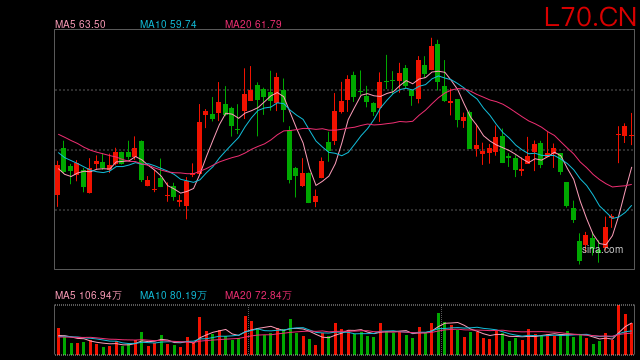Click the volume MA20 72.84万 label

(x=258, y=295)
